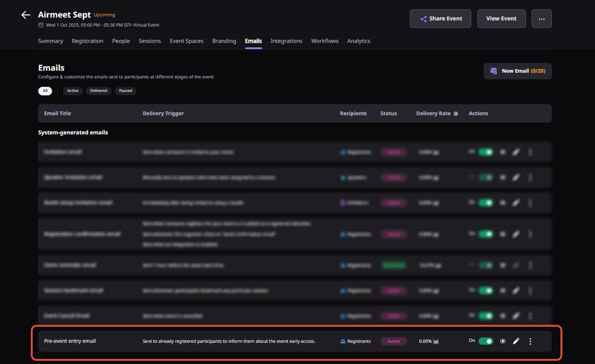
Task: Switch to the Registration tab
Action: coord(87,41)
